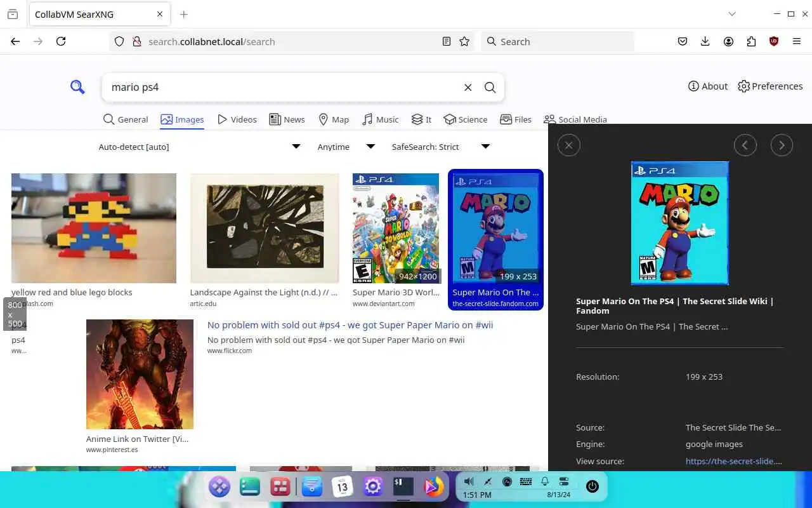Click the Firefox dock icon
This screenshot has width=812, height=508.
coord(433,486)
